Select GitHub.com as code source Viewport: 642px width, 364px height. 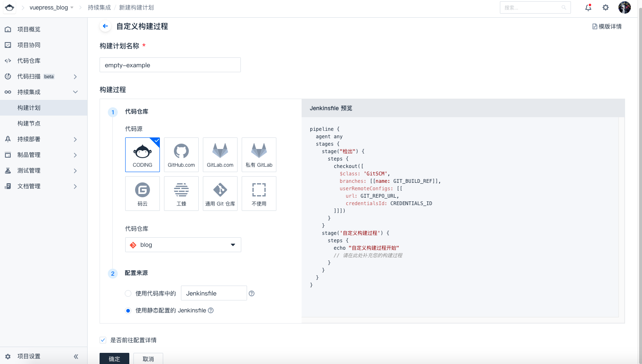[x=181, y=154]
